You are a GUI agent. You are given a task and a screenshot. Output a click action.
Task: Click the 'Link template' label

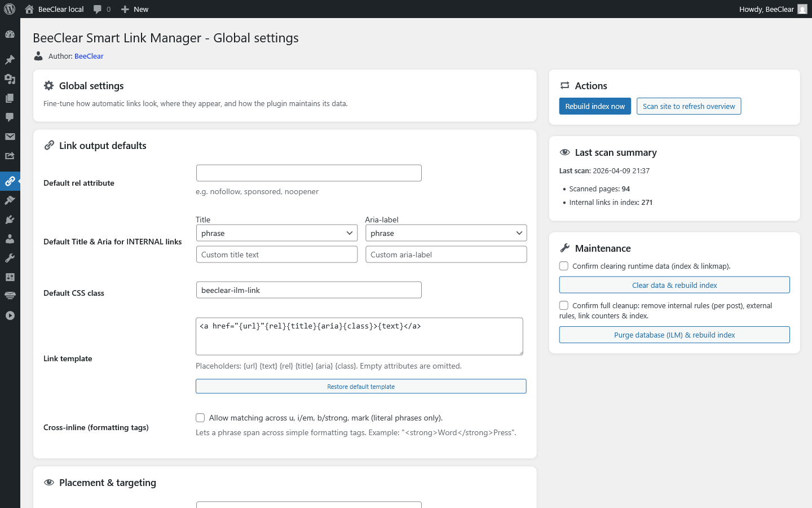point(68,358)
